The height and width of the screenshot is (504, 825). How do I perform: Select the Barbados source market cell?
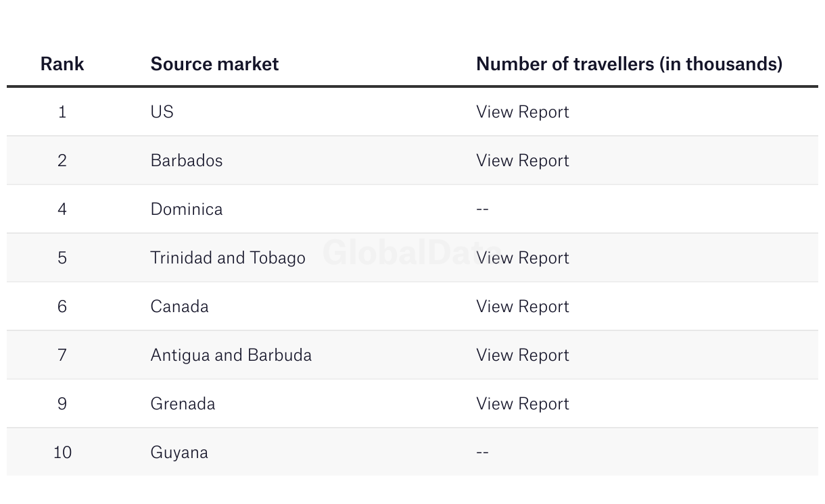point(186,160)
